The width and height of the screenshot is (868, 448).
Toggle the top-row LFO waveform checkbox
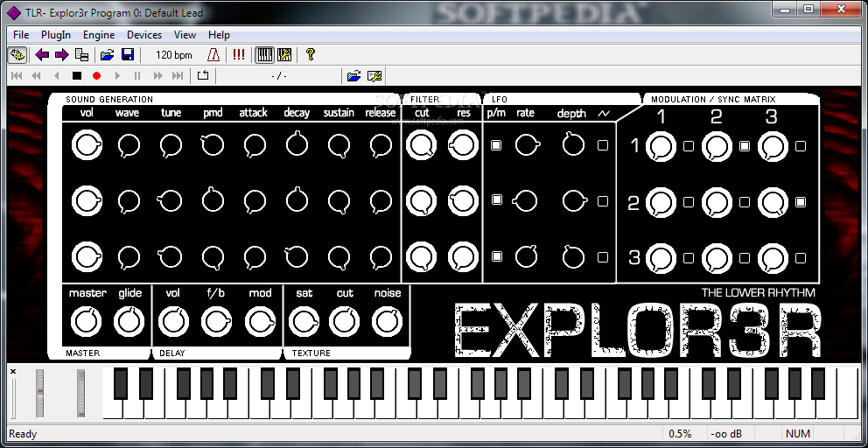coord(603,145)
